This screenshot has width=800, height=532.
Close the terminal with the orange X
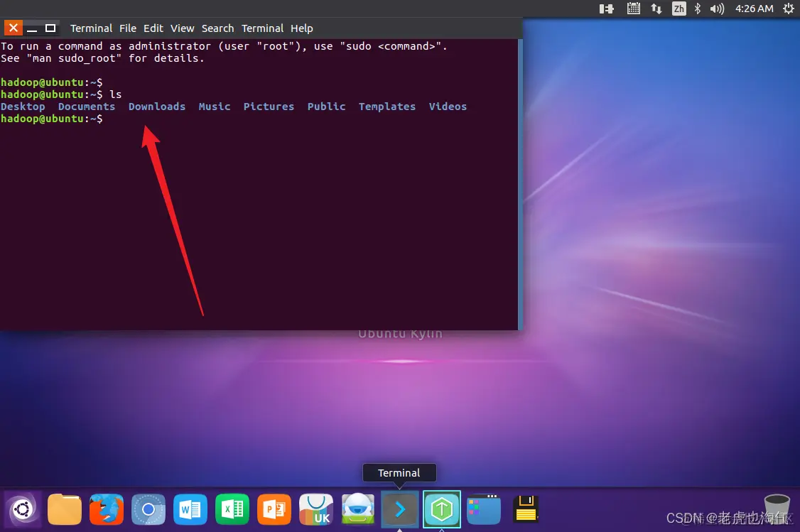click(13, 28)
